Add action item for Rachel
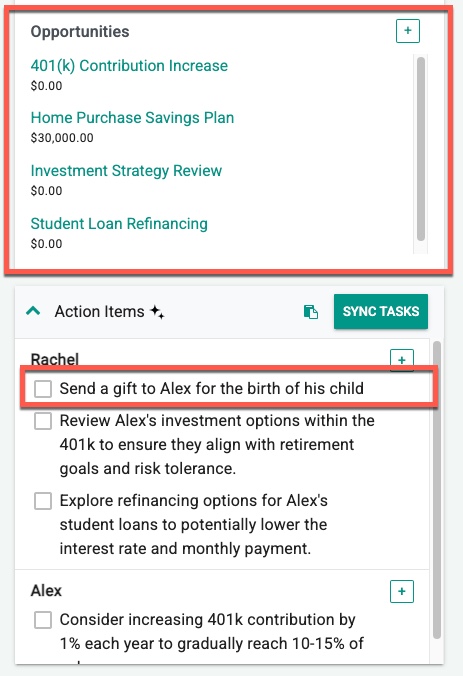This screenshot has height=676, width=463. pos(402,360)
